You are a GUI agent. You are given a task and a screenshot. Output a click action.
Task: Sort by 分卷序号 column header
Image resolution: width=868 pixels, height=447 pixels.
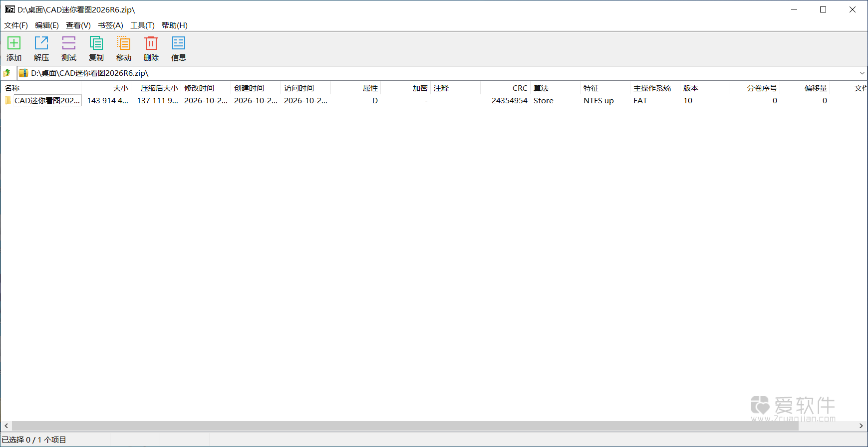click(x=755, y=88)
